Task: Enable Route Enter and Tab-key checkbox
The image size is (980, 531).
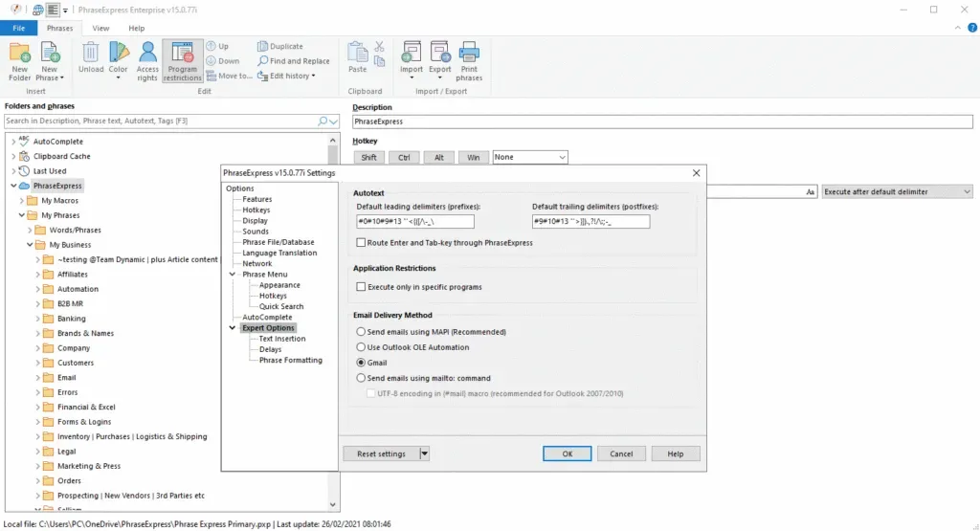Action: coord(361,242)
